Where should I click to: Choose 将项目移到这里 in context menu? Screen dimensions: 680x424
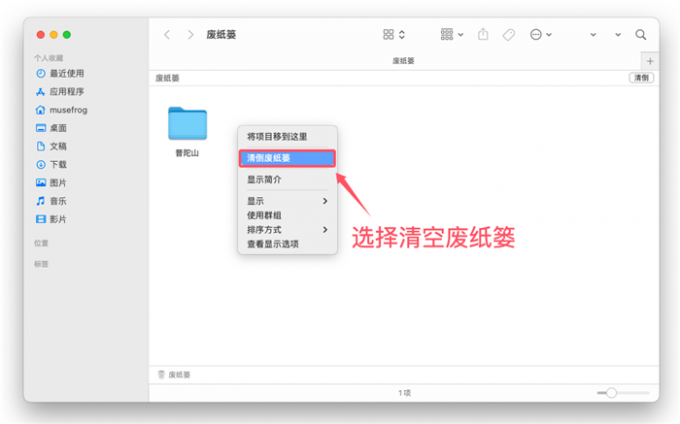tap(288, 137)
